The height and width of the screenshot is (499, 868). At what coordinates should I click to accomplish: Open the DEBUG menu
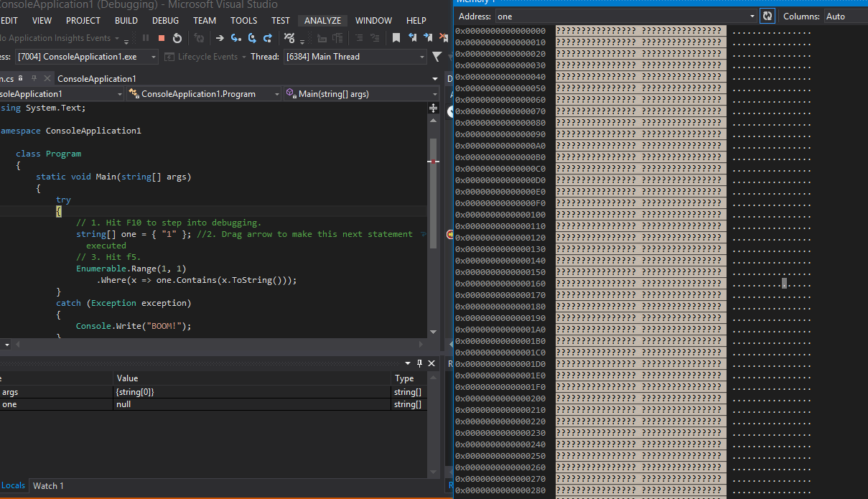tap(166, 21)
